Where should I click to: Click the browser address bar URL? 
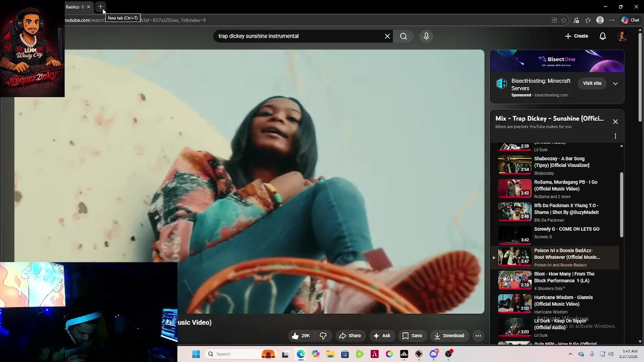136,20
